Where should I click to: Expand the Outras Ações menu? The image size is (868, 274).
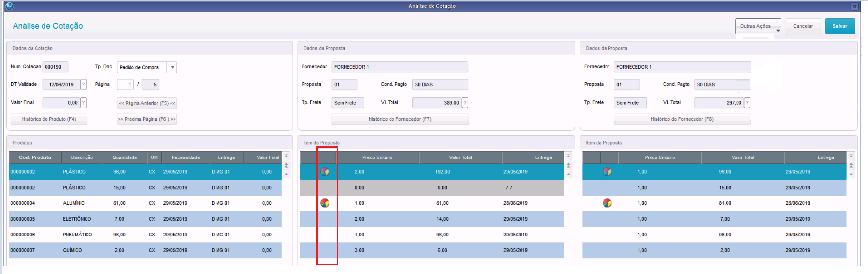758,26
